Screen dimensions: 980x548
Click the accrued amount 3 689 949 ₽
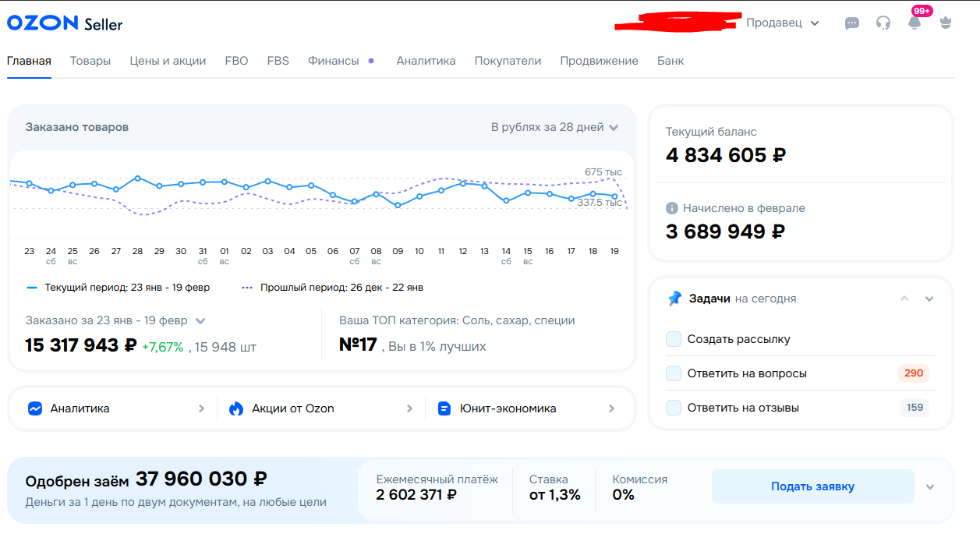(725, 232)
